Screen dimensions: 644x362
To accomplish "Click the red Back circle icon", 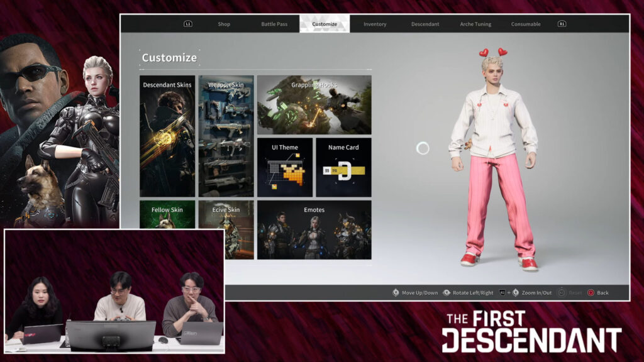I will tap(591, 293).
